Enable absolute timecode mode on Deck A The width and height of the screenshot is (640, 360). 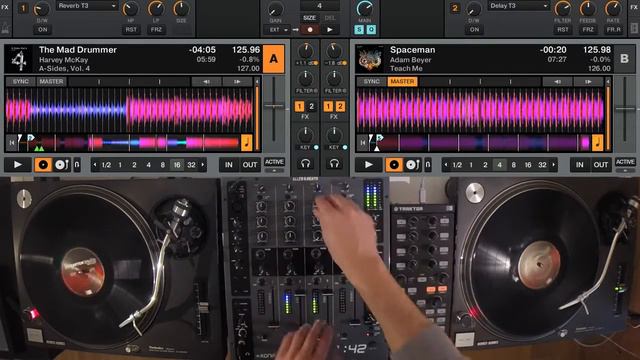(x=43, y=164)
